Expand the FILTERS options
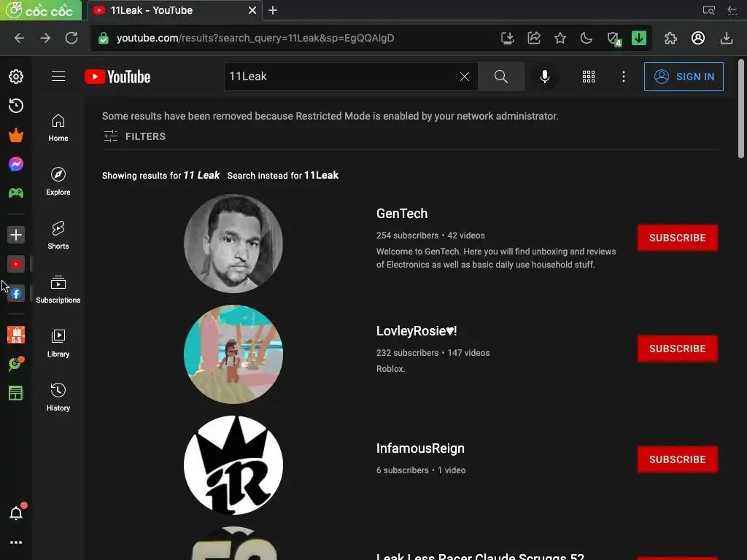747x560 pixels. (135, 136)
